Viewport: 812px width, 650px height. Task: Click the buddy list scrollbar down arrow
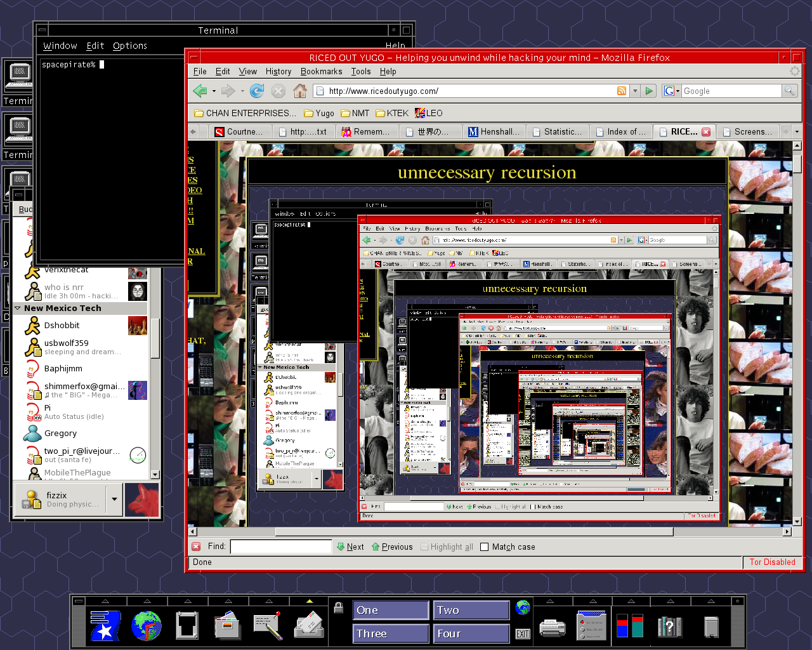(155, 474)
